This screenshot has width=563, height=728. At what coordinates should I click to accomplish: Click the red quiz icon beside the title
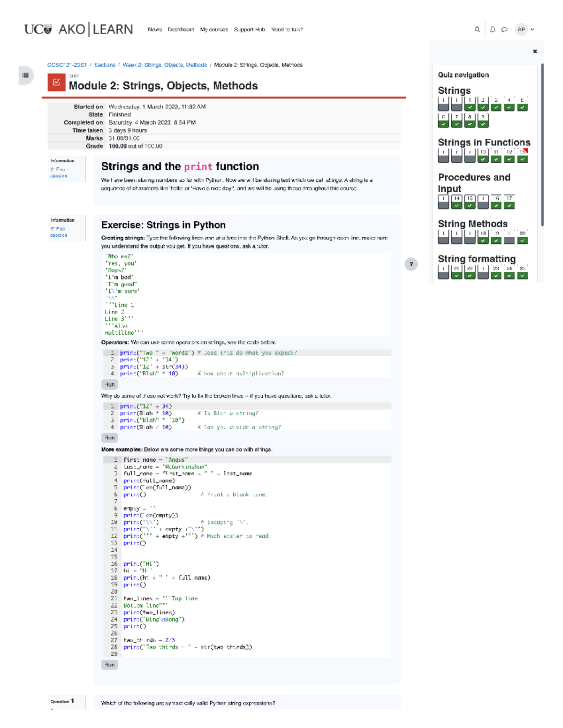click(x=56, y=83)
